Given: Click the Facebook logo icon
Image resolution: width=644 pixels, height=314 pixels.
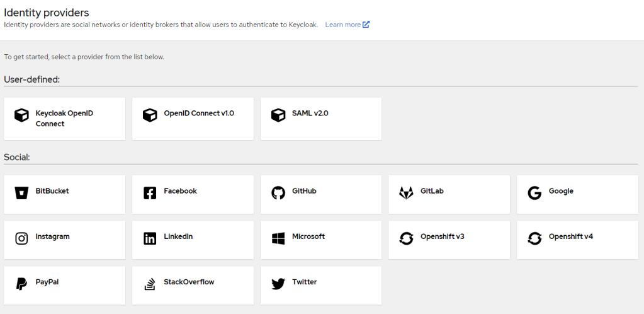Looking at the screenshot, I should click(x=150, y=193).
